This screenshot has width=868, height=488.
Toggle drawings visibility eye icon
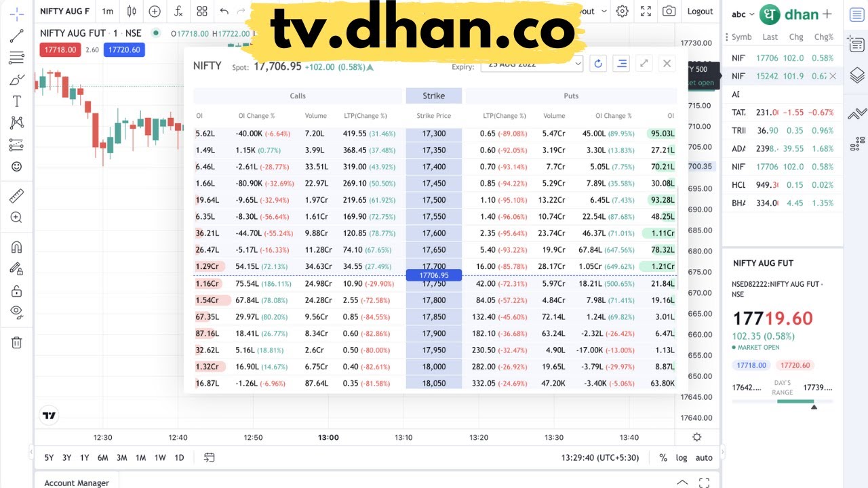coord(17,311)
